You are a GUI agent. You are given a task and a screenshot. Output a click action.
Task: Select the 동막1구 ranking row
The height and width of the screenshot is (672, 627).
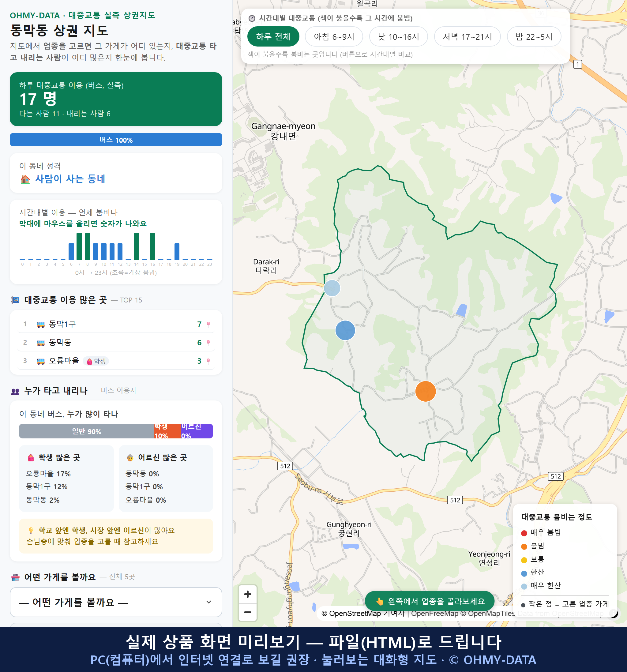pos(116,324)
